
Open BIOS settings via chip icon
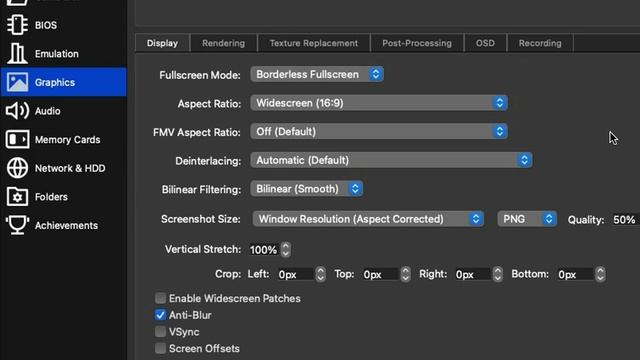17,25
